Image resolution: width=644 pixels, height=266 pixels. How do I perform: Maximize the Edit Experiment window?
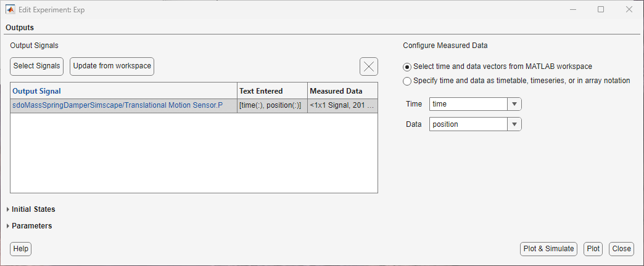pos(600,9)
